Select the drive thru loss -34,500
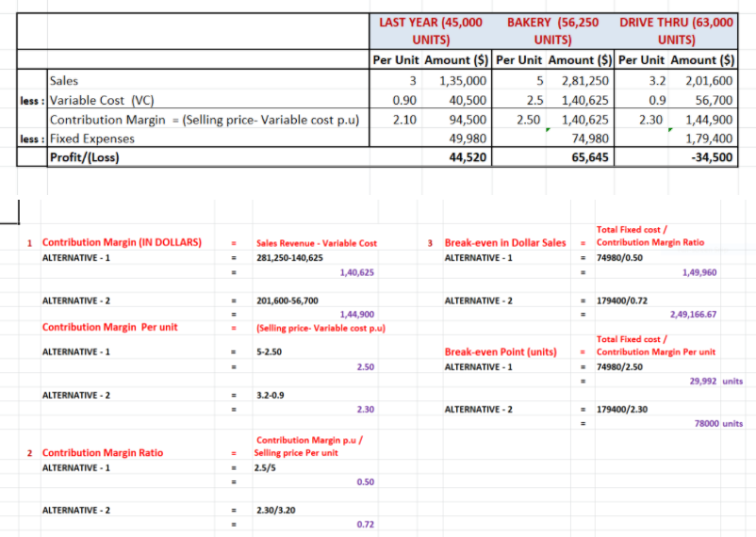 coord(712,157)
